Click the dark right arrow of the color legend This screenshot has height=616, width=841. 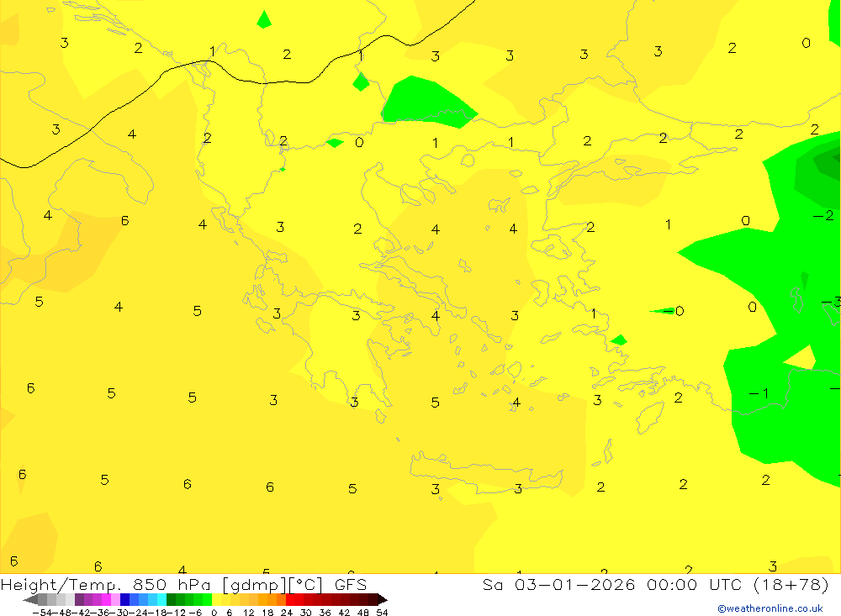(x=383, y=599)
